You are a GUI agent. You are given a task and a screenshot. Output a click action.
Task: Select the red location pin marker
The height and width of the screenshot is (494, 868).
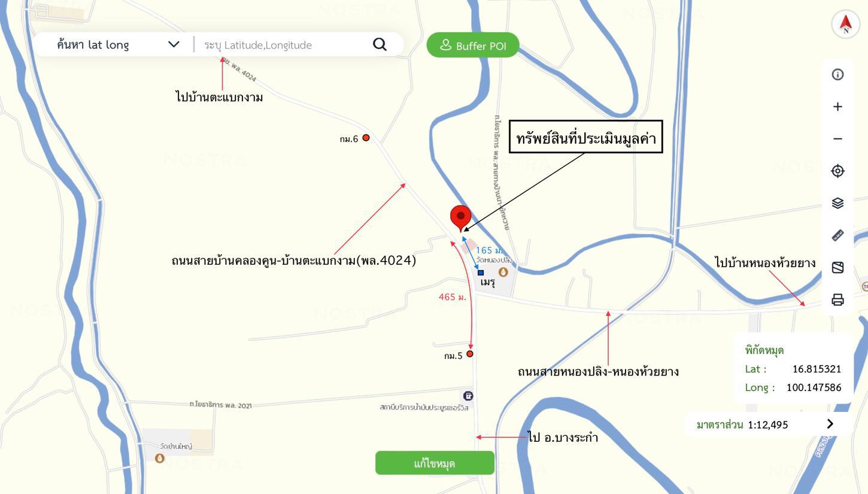point(460,218)
